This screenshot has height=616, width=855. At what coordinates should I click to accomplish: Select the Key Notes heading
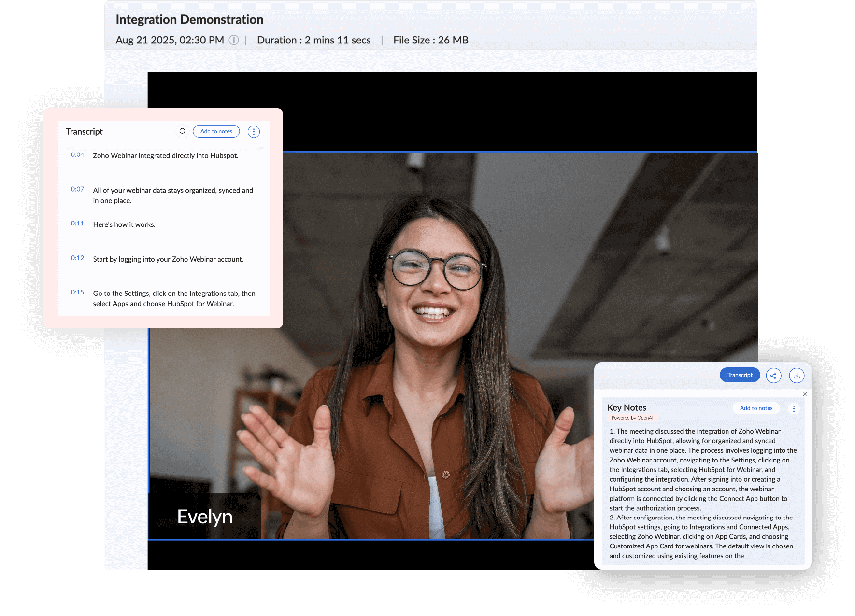tap(627, 407)
